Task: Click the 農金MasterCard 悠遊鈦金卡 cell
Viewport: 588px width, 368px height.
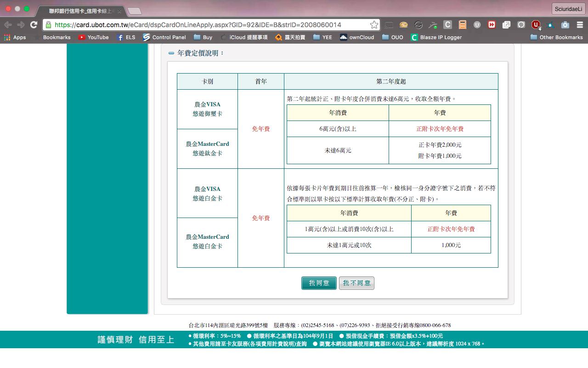Action: tap(207, 149)
